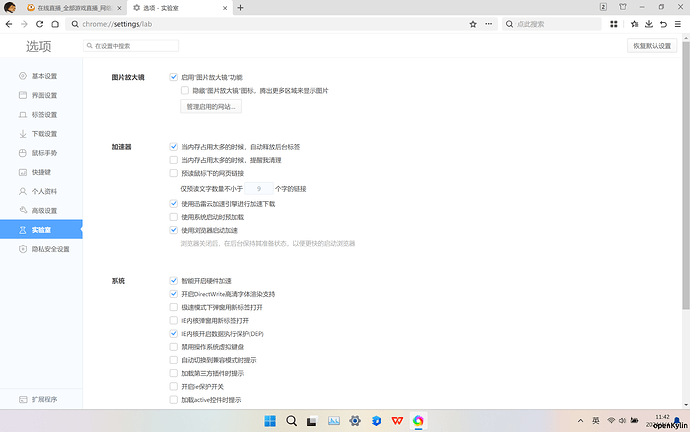Bookmark this page with the star icon

click(473, 24)
